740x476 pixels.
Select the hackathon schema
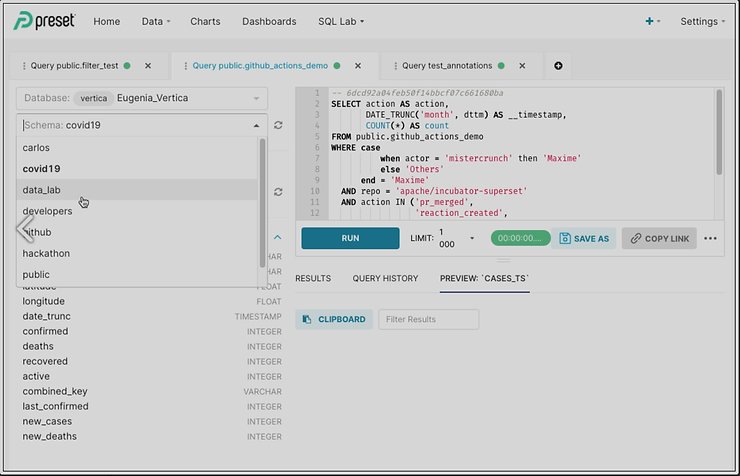pos(137,253)
